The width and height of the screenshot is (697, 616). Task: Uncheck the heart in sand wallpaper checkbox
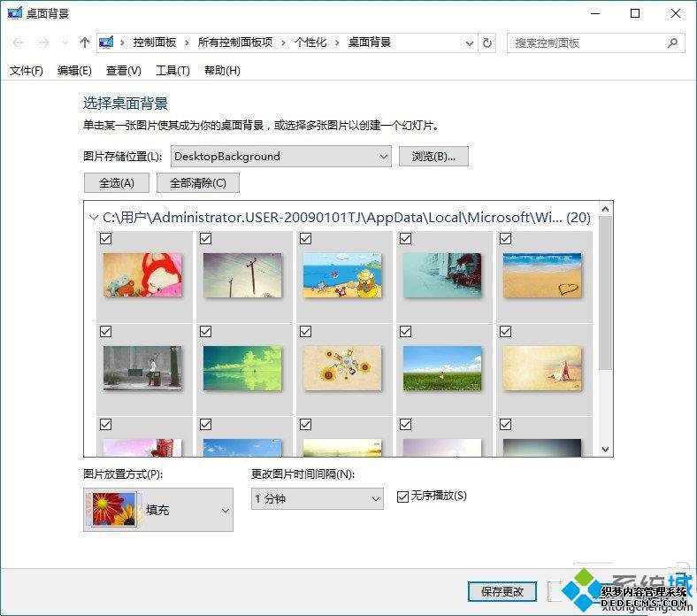506,239
